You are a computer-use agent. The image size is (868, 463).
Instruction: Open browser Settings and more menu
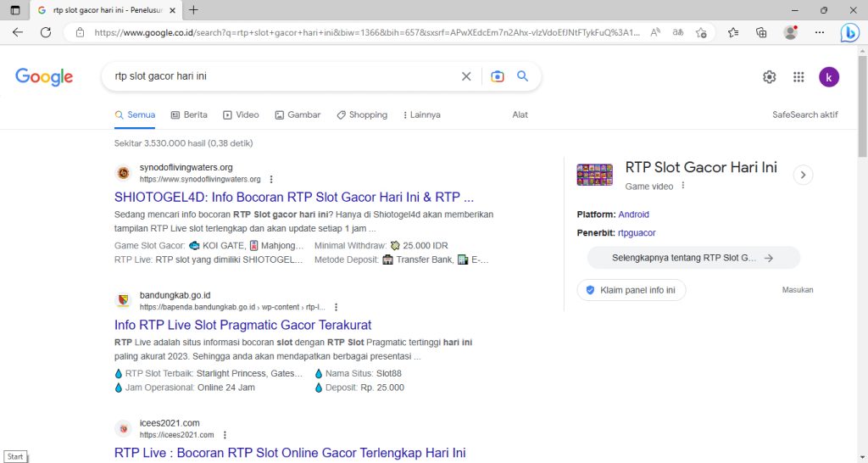coord(820,33)
